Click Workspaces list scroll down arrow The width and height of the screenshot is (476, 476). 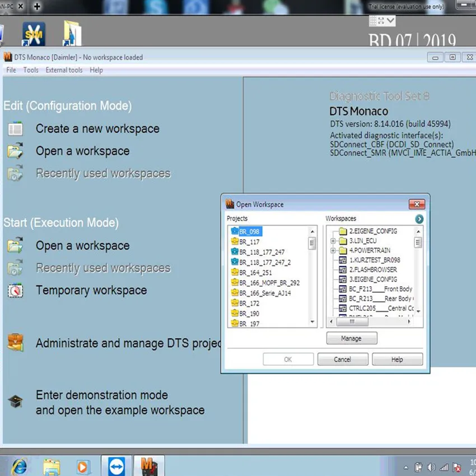tap(418, 311)
